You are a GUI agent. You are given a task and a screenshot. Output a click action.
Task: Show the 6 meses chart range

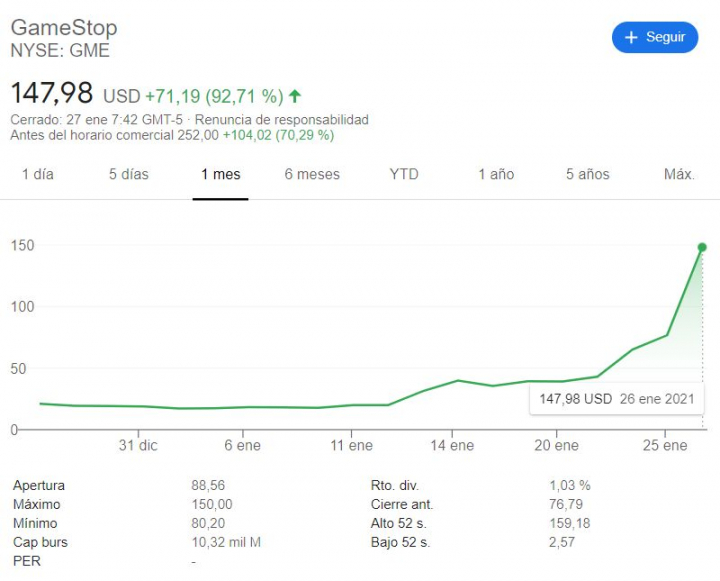point(312,174)
